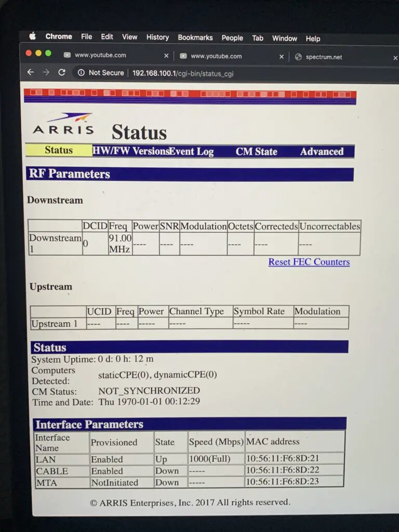The width and height of the screenshot is (399, 532).
Task: Open the Advanced page
Action: coord(322,152)
